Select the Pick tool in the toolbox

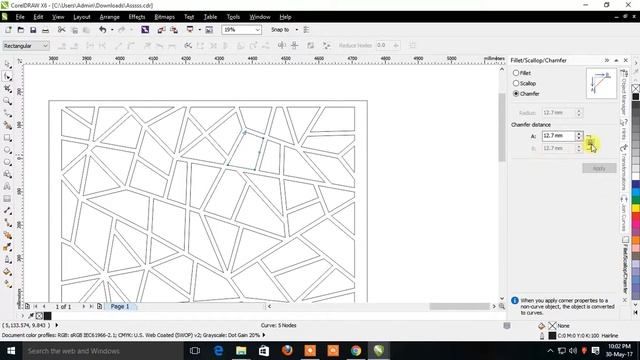pyautogui.click(x=7, y=64)
